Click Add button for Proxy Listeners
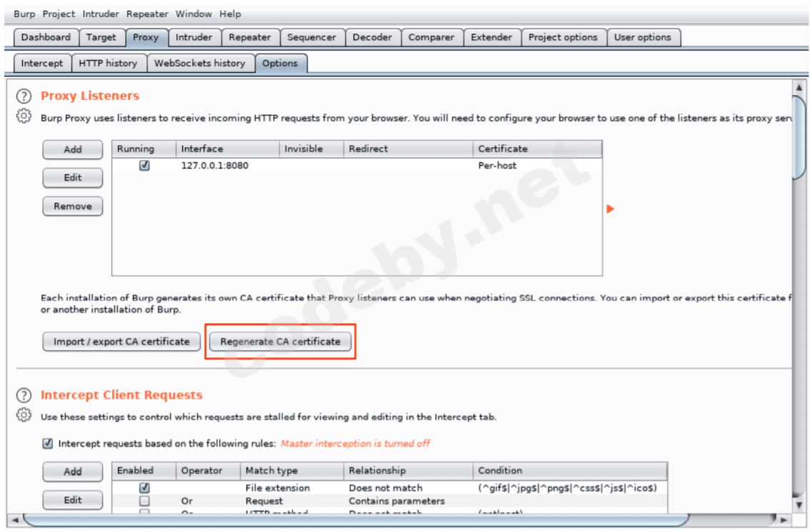 (x=73, y=149)
